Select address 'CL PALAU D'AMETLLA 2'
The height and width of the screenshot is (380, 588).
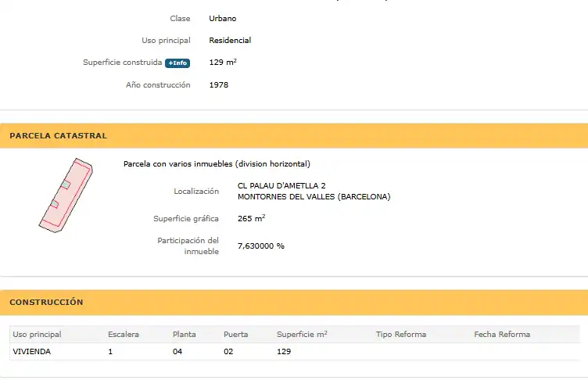coord(281,185)
